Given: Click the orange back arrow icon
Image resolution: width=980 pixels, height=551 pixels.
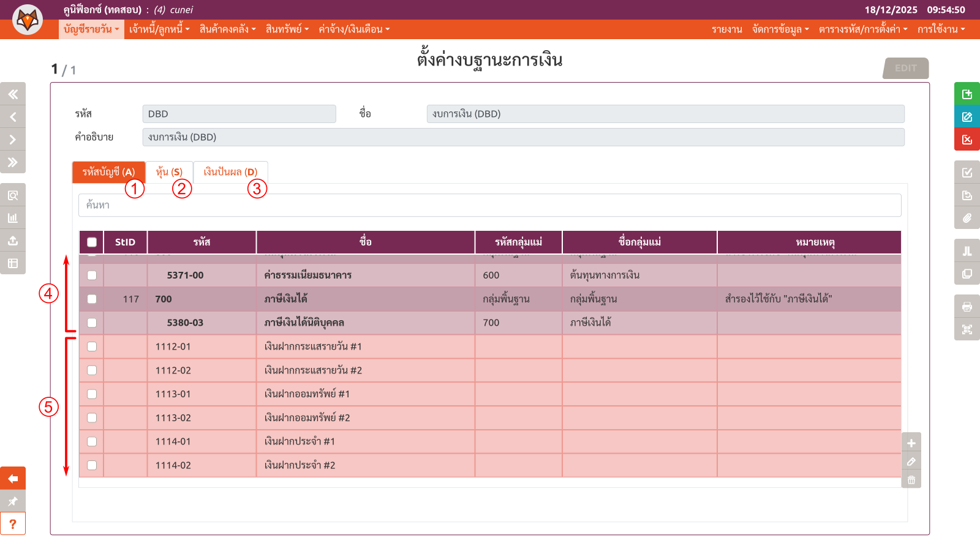Looking at the screenshot, I should 13,479.
